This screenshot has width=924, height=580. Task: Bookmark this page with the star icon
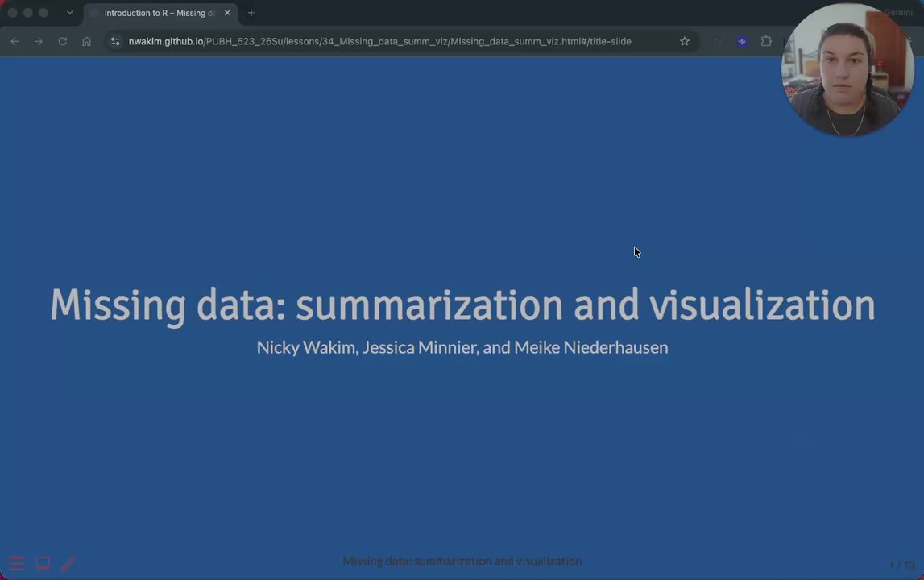point(684,41)
